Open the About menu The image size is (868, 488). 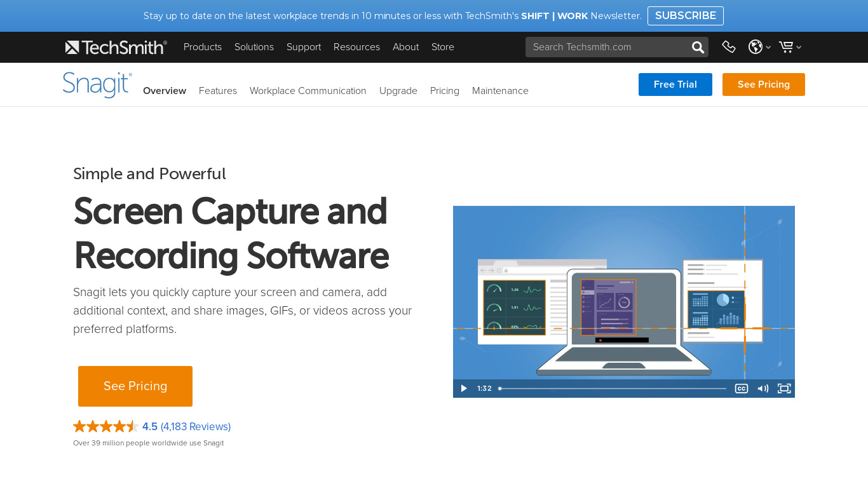405,47
